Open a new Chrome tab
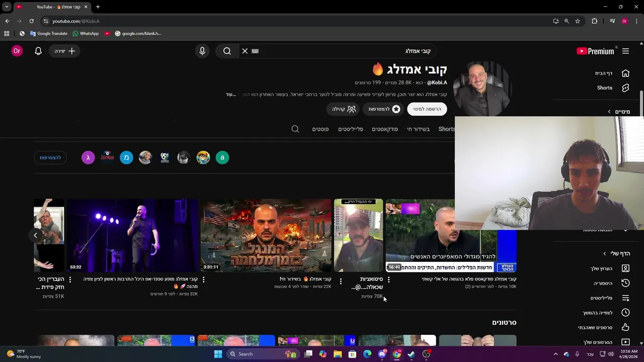Image resolution: width=644 pixels, height=362 pixels. (x=98, y=7)
